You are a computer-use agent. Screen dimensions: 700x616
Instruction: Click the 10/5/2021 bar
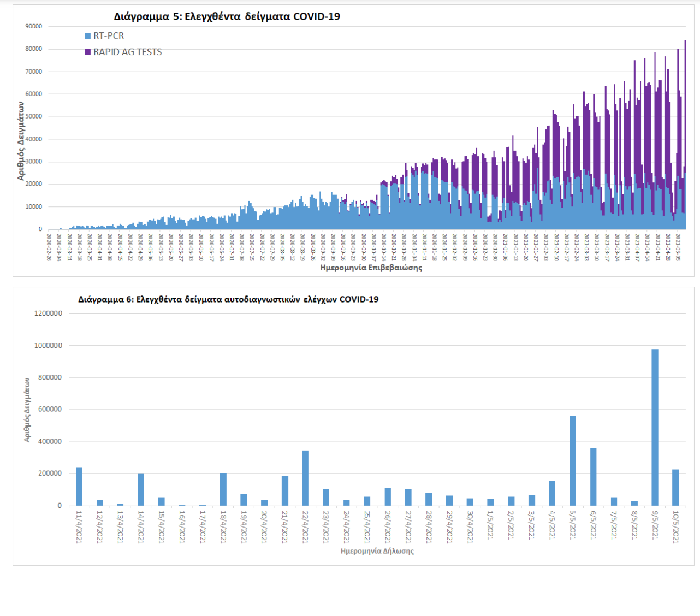coord(675,487)
